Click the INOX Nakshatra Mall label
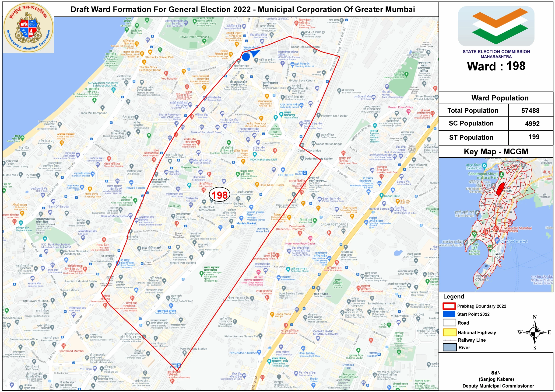The height and width of the screenshot is (392, 555). tap(263, 160)
